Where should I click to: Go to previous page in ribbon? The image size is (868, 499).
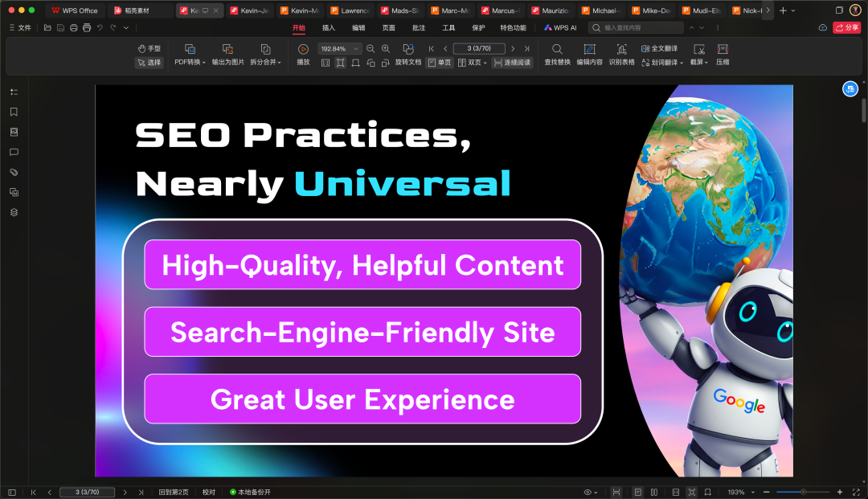[x=445, y=49]
